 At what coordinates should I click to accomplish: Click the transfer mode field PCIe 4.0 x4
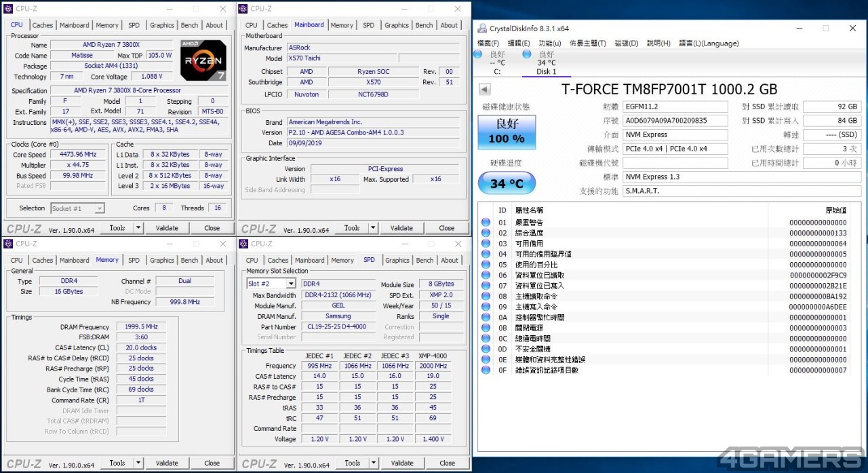tap(675, 149)
